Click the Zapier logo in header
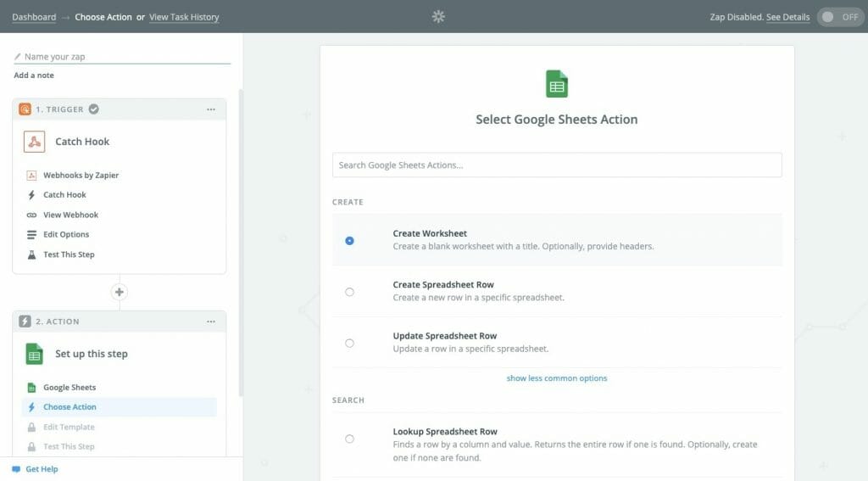Screen dimensions: 868x481 [438, 17]
